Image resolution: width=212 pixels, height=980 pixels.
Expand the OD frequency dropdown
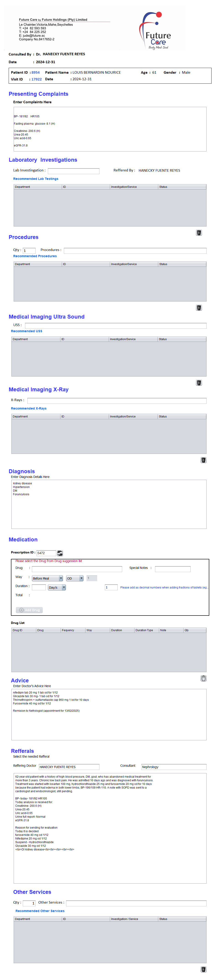point(75,578)
